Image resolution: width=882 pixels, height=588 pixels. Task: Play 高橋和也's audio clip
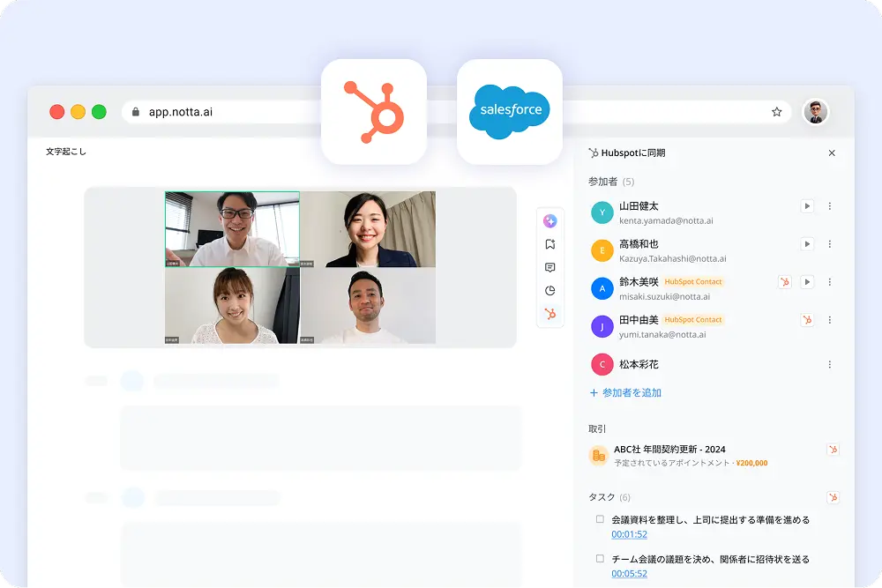(x=807, y=244)
